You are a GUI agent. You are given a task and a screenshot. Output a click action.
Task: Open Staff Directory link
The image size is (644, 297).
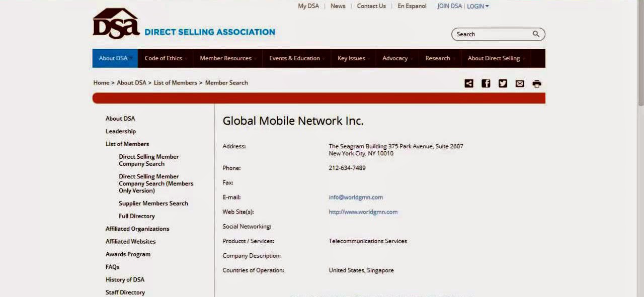click(x=125, y=292)
